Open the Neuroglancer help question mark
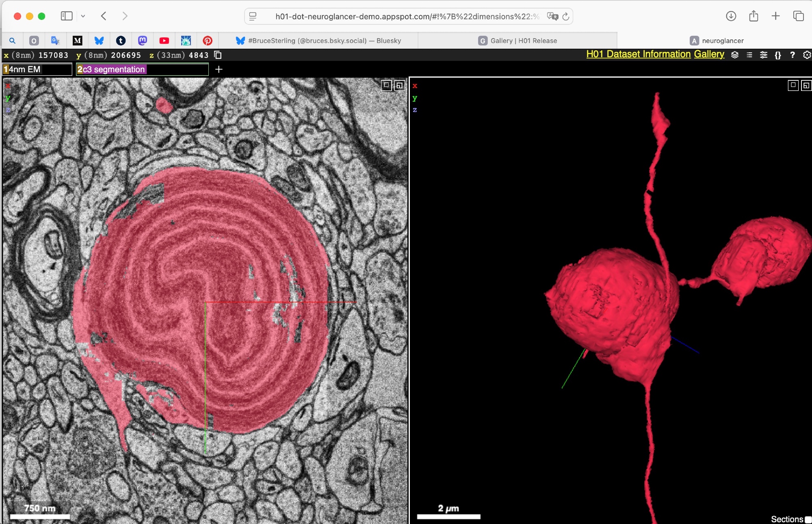Image resolution: width=812 pixels, height=524 pixels. (x=793, y=55)
